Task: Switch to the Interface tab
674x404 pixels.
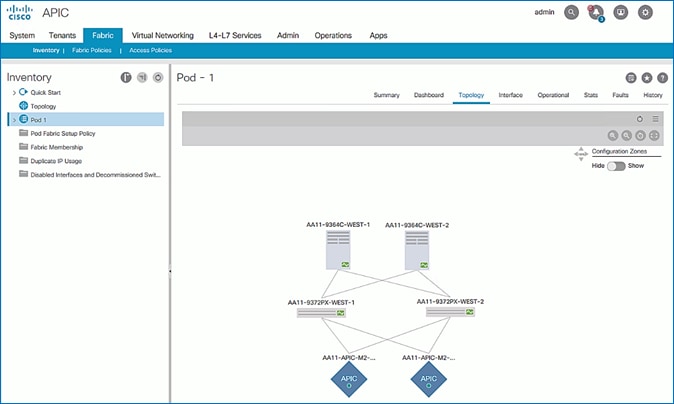Action: [511, 95]
